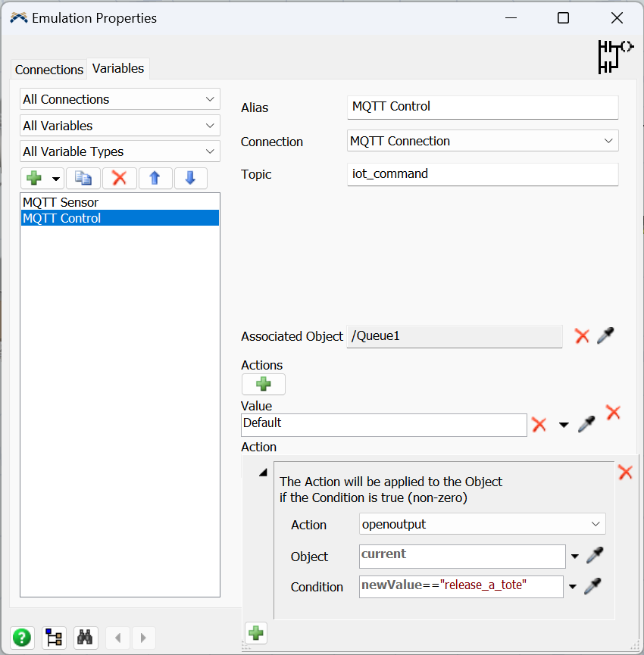Delete the selected variable with the red X
This screenshot has width=644, height=655.
pyautogui.click(x=119, y=178)
